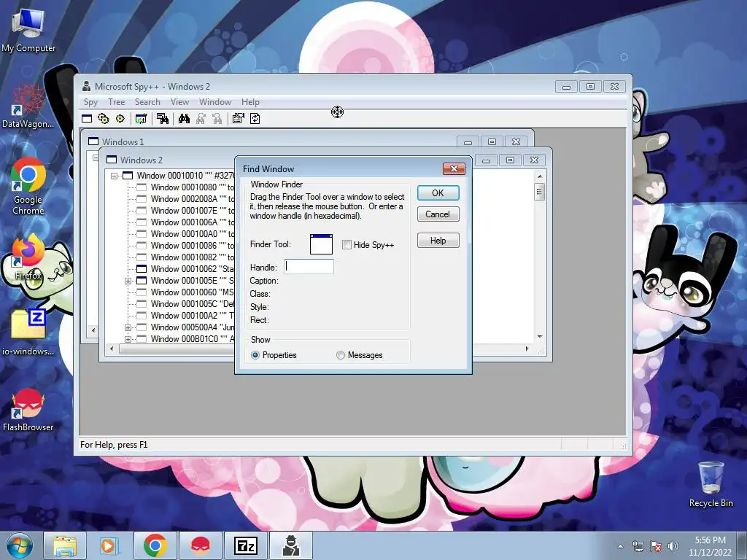Click the Handle input field
The image size is (747, 560).
pyautogui.click(x=309, y=267)
